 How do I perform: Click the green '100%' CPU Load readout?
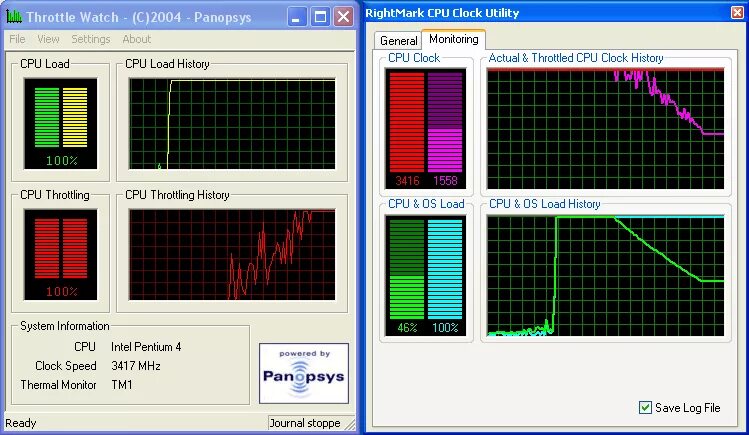(62, 160)
